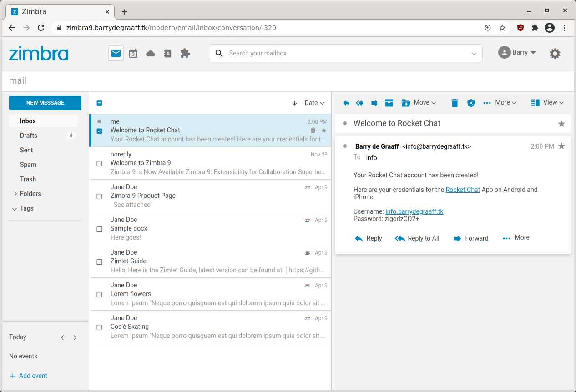Open the View layout dropdown

click(547, 103)
